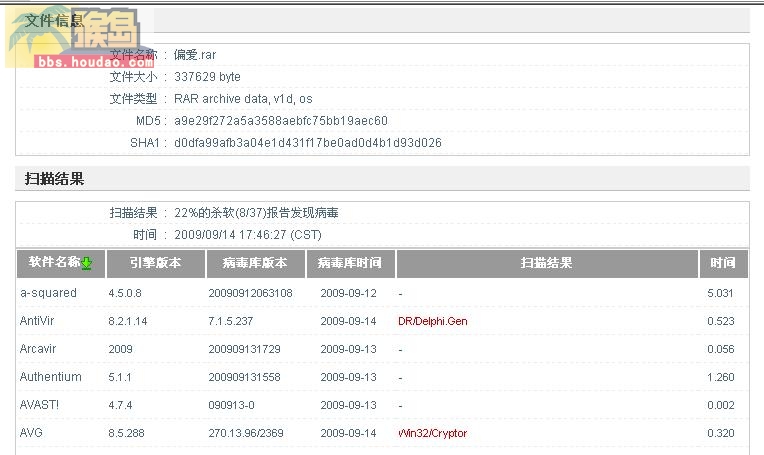The height and width of the screenshot is (455, 764).
Task: Select Arcavir database version 200909131729
Action: click(245, 349)
